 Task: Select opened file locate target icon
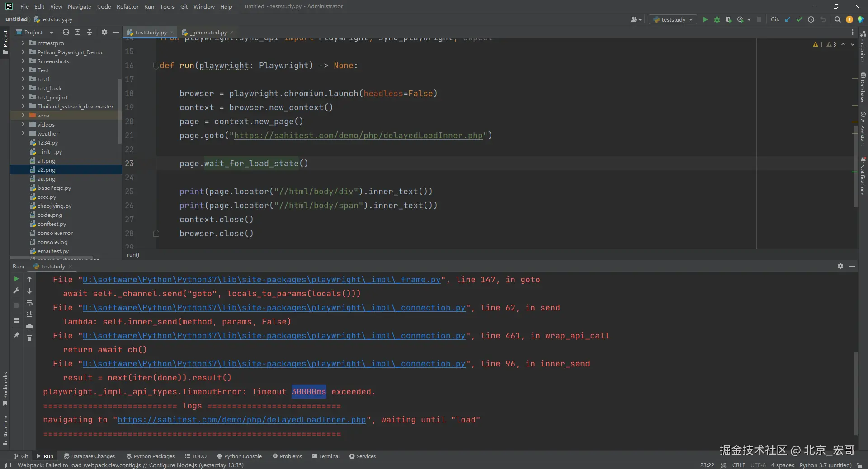point(66,32)
